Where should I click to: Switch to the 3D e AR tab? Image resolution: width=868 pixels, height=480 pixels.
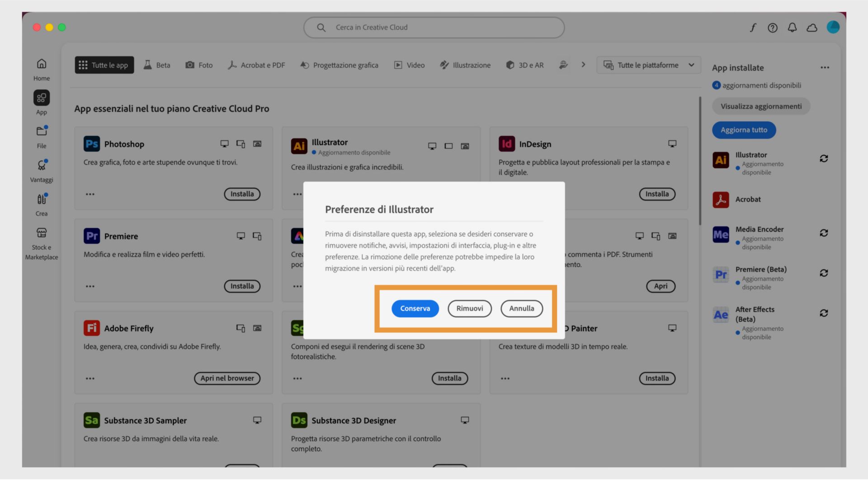tap(525, 65)
